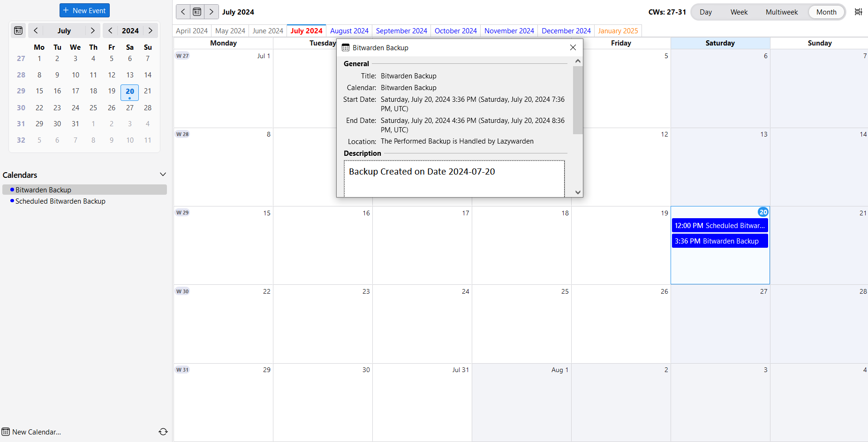This screenshot has height=442, width=868.
Task: Open the December 2024 tab
Action: coord(566,30)
